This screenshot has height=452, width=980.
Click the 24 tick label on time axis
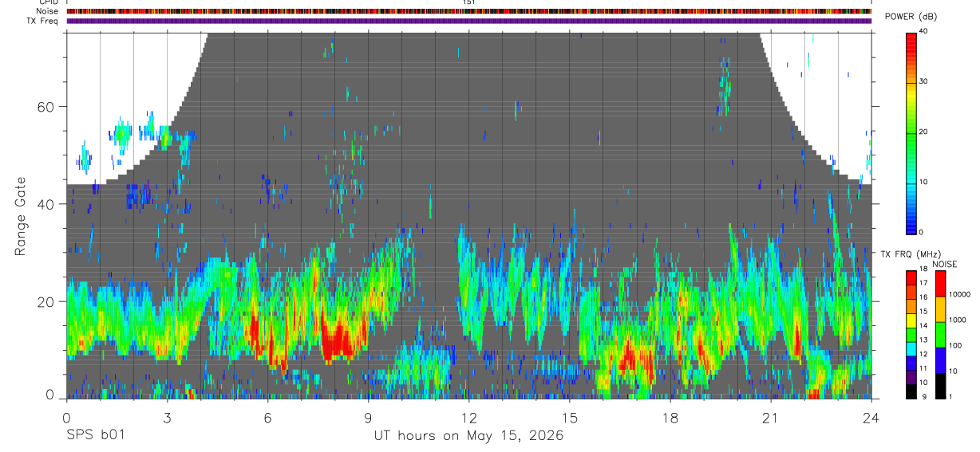tap(871, 417)
